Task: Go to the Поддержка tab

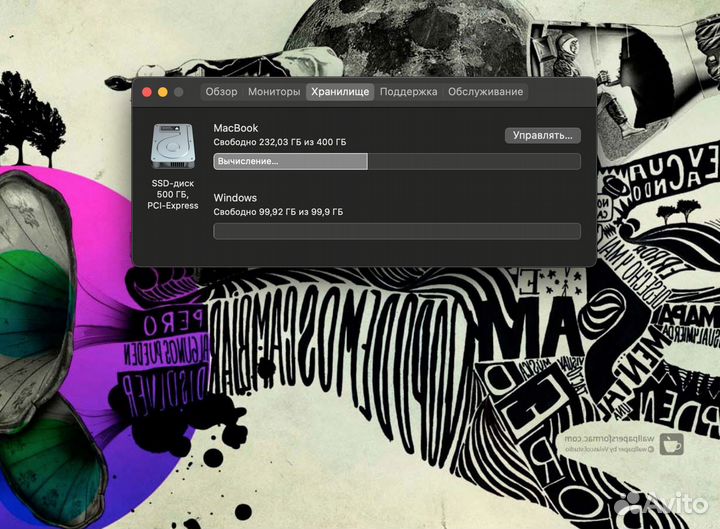Action: (x=408, y=92)
